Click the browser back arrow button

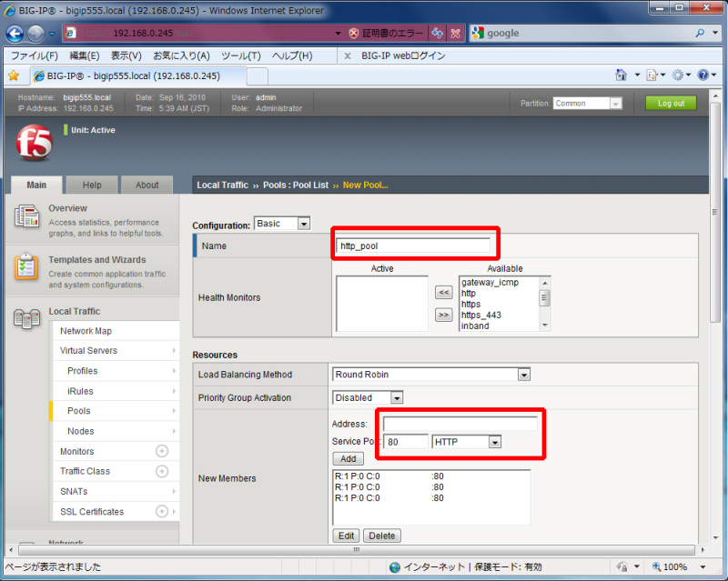pos(15,34)
